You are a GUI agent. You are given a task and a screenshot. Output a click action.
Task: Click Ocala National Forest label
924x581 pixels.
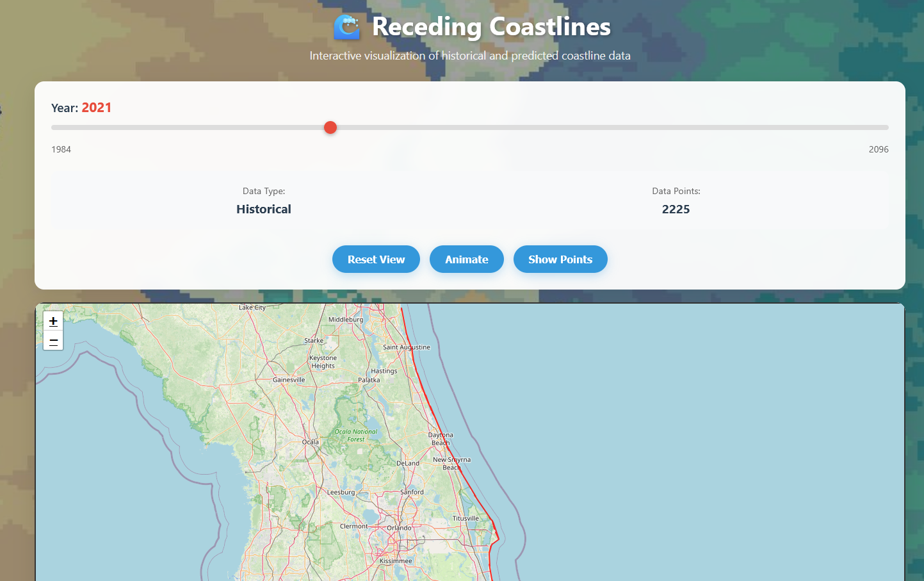tap(356, 436)
